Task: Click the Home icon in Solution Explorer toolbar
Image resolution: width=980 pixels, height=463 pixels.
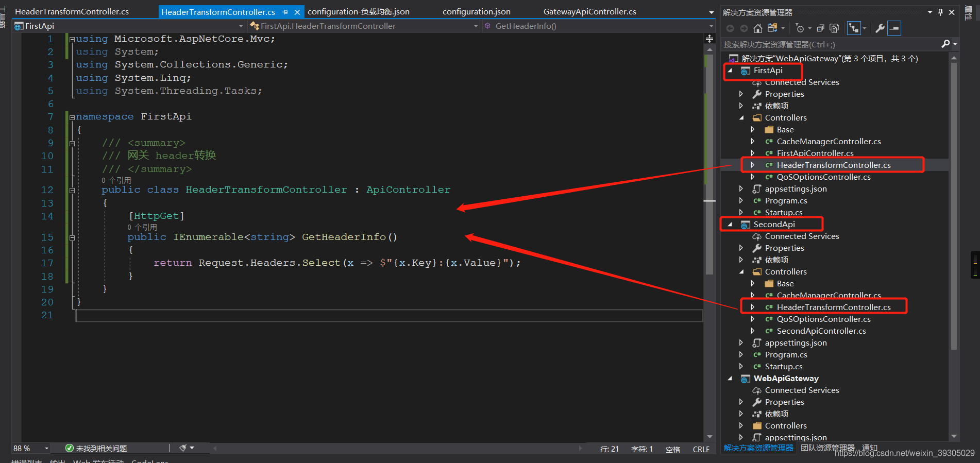Action: [757, 28]
